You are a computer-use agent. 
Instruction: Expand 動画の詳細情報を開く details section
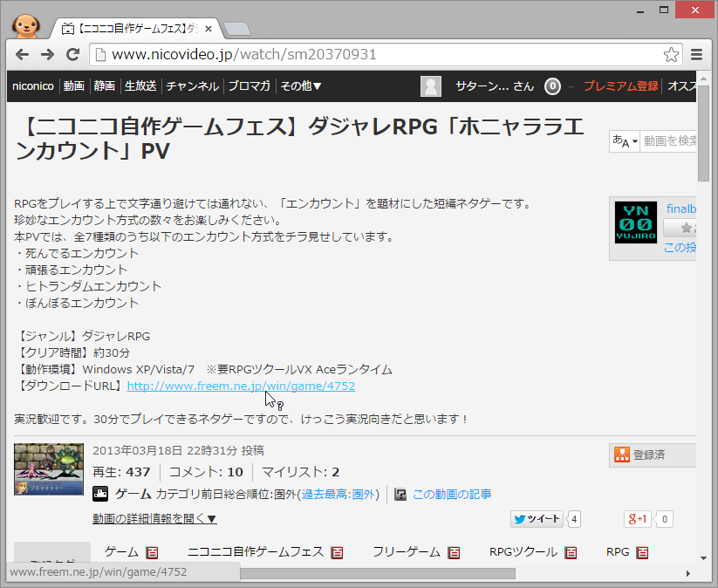[154, 518]
